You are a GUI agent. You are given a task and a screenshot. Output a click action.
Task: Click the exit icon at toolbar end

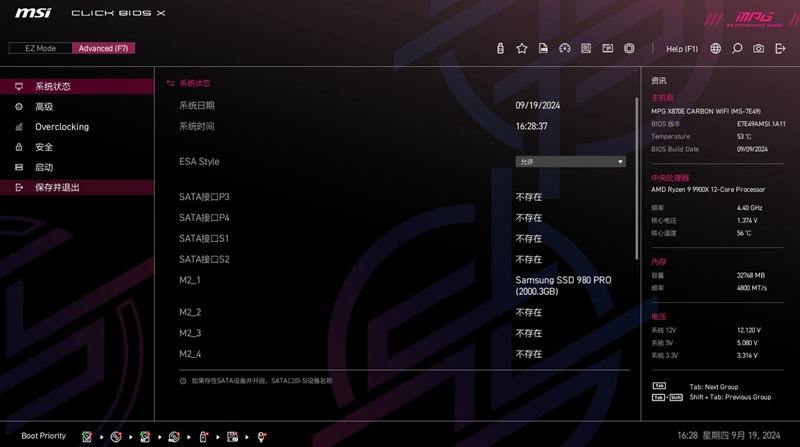(780, 48)
